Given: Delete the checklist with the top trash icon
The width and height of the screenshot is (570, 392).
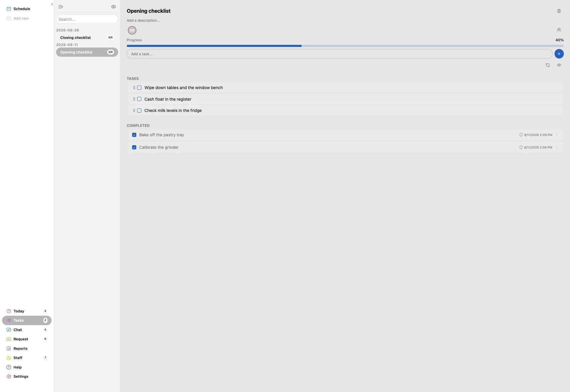Looking at the screenshot, I should (559, 11).
